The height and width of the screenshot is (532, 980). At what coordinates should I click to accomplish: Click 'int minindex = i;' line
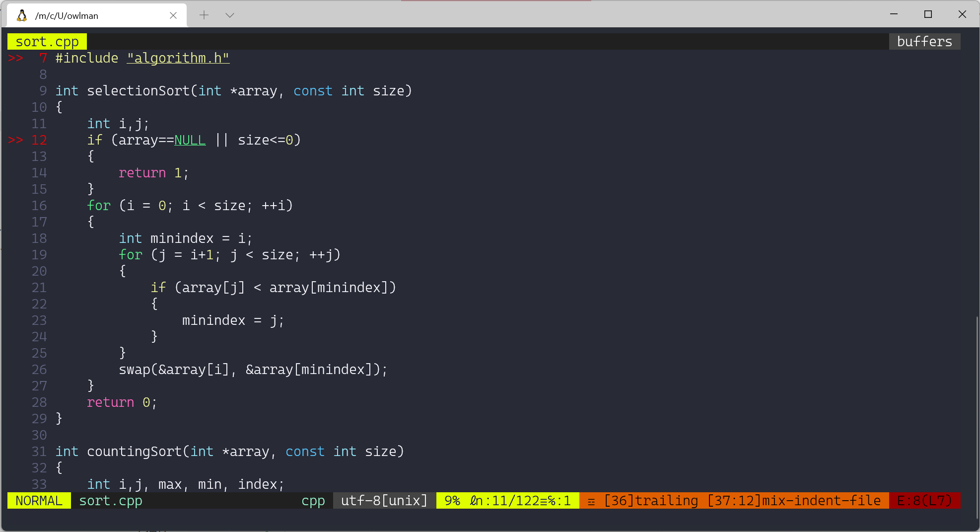click(x=186, y=238)
